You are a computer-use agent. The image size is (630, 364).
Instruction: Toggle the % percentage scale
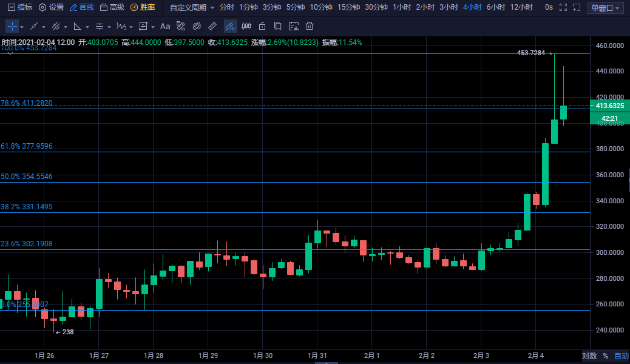pyautogui.click(x=605, y=356)
